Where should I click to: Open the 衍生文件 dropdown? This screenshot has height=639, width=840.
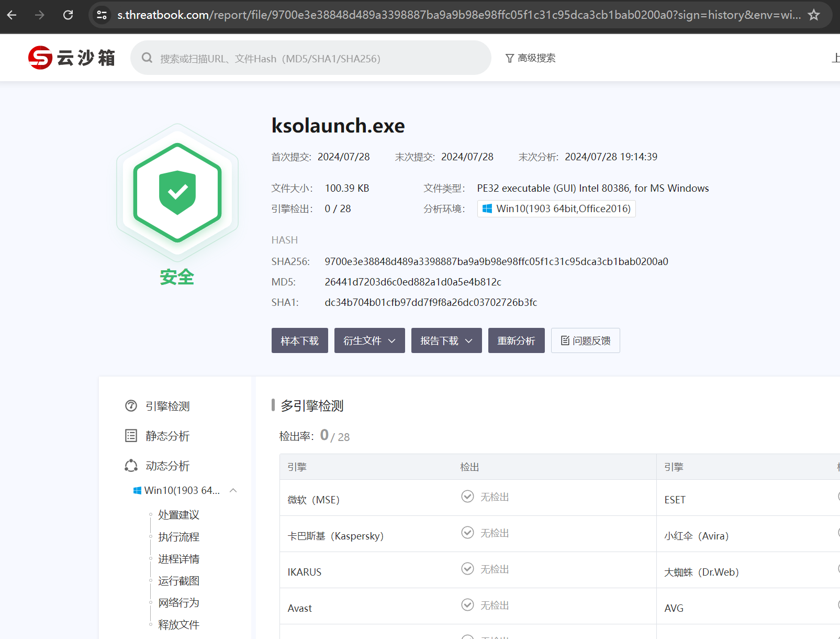click(x=369, y=340)
